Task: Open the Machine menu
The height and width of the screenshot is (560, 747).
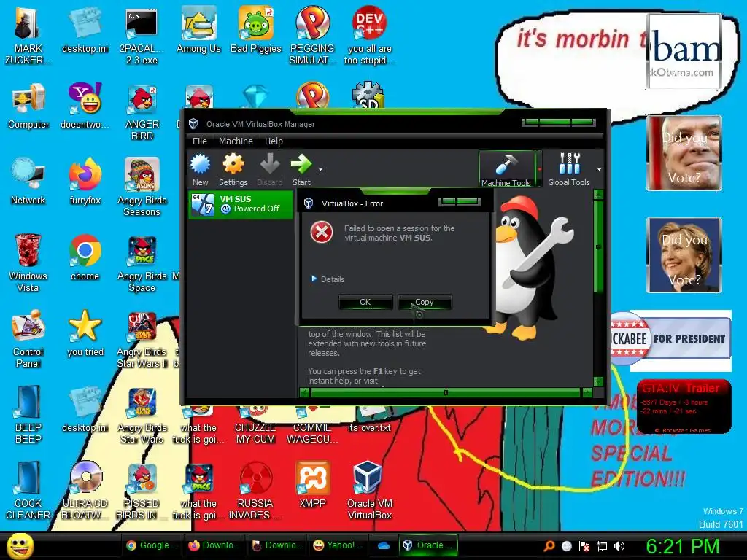Action: [236, 141]
